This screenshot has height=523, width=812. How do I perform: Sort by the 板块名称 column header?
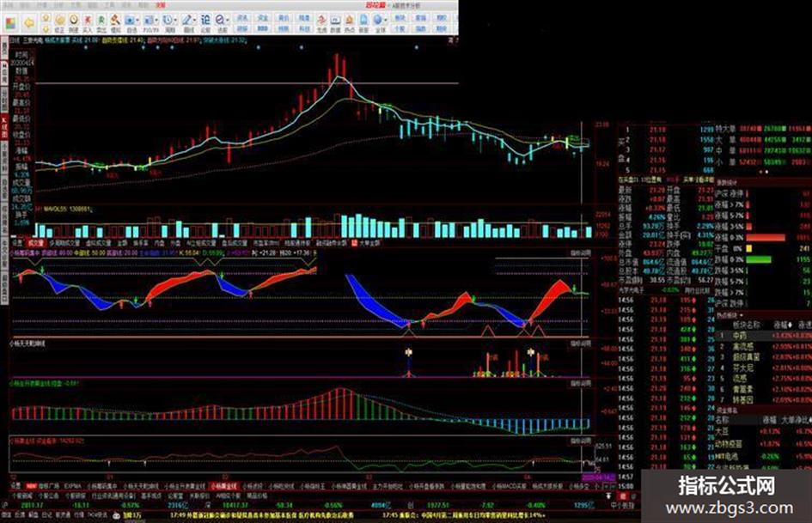click(746, 325)
